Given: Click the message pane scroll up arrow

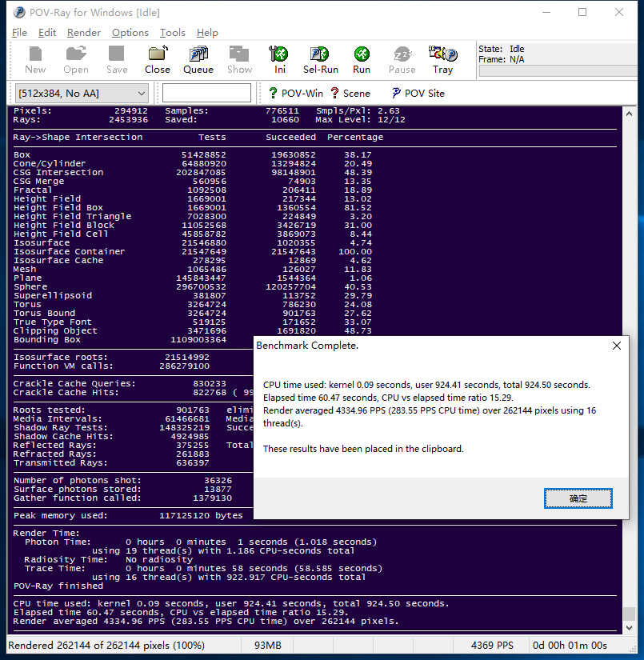Looking at the screenshot, I should pos(629,114).
